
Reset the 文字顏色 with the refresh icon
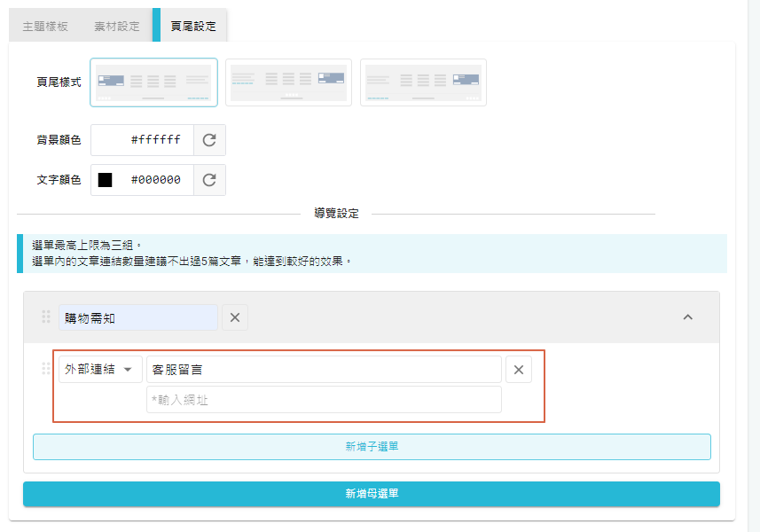coord(209,180)
